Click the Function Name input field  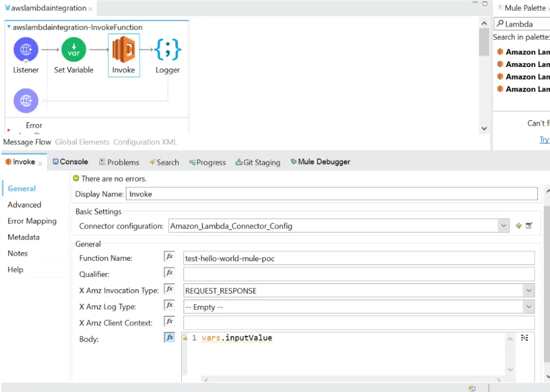click(x=359, y=258)
